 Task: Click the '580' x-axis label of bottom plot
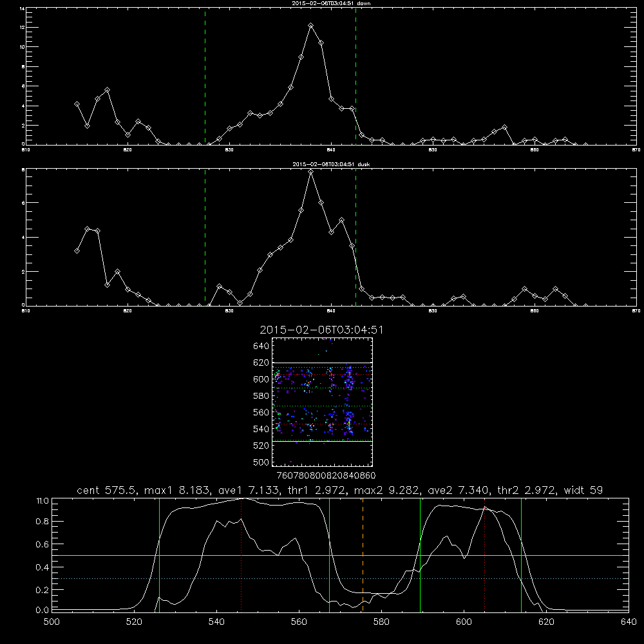[381, 622]
